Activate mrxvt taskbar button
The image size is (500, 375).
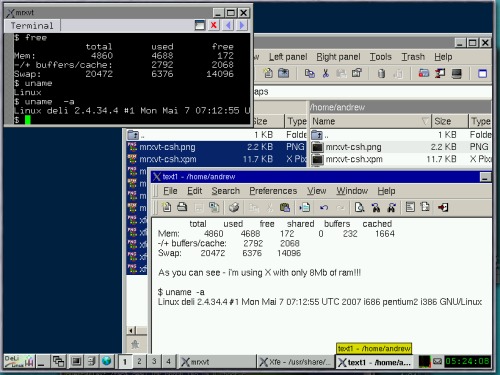click(218, 362)
